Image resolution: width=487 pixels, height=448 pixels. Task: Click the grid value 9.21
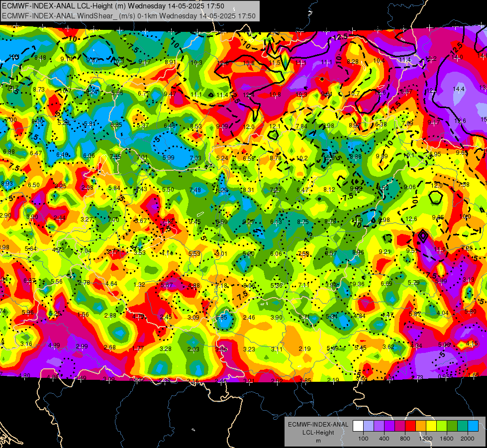(385, 252)
